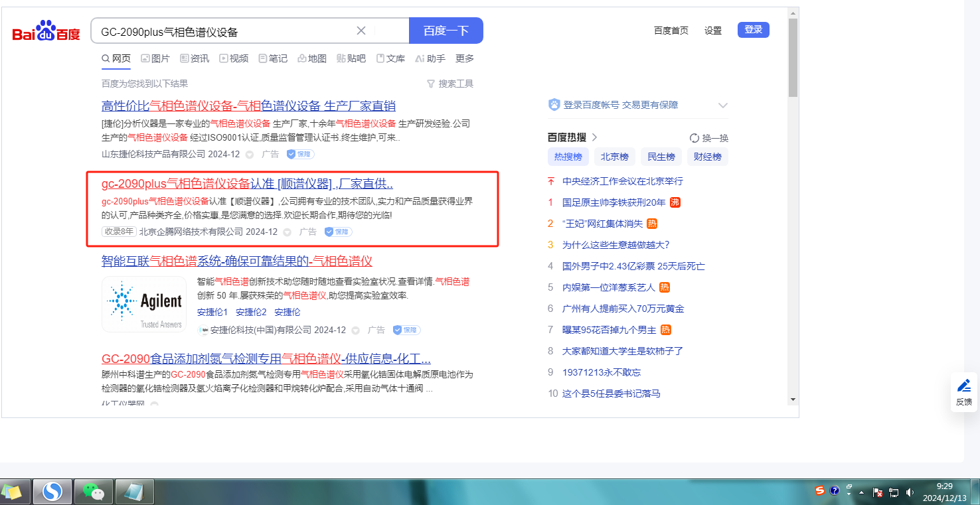
Task: Switch to the 资讯 tab
Action: pos(195,58)
